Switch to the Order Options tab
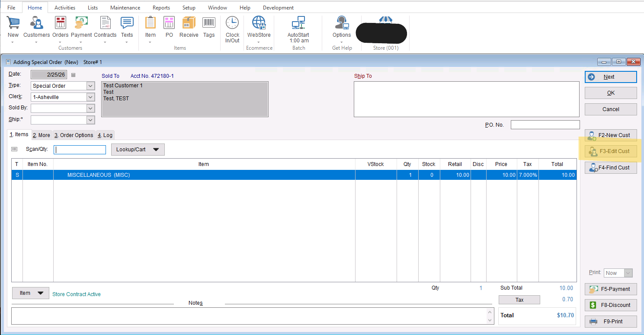Viewport: 644px width, 335px height. (74, 135)
